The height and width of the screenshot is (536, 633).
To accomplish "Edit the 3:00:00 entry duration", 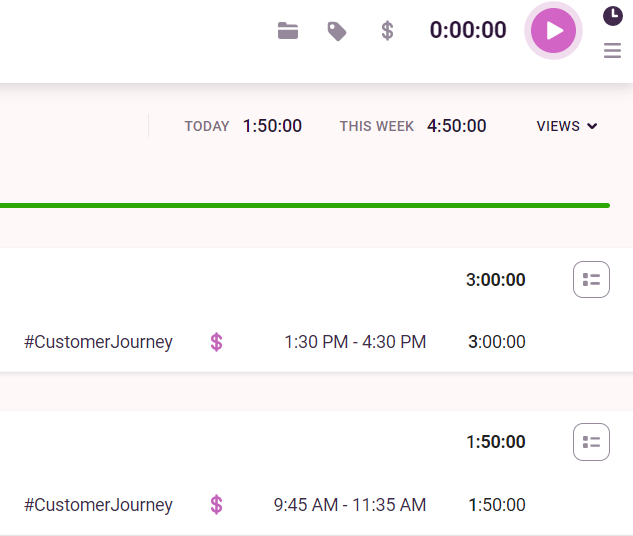I will click(x=497, y=342).
